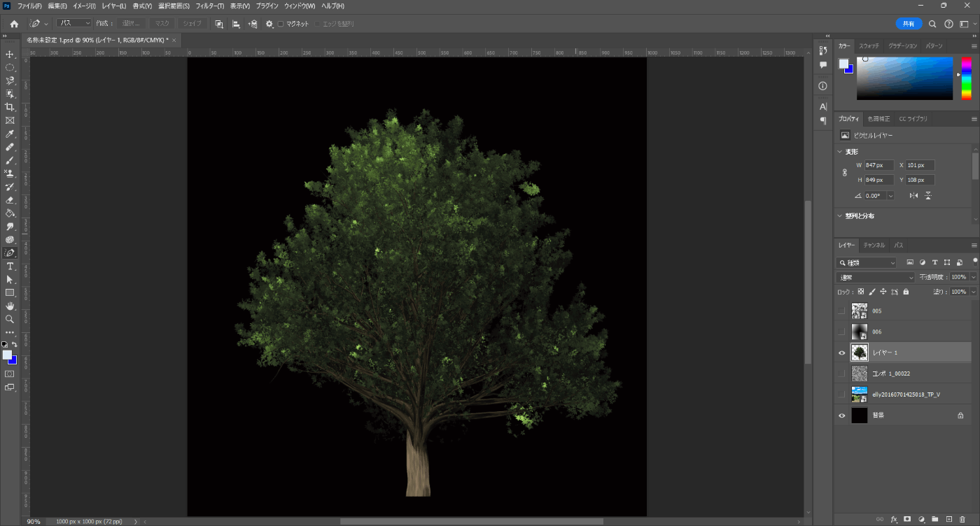
Task: Pick the Horizontal Type tool
Action: 10,266
